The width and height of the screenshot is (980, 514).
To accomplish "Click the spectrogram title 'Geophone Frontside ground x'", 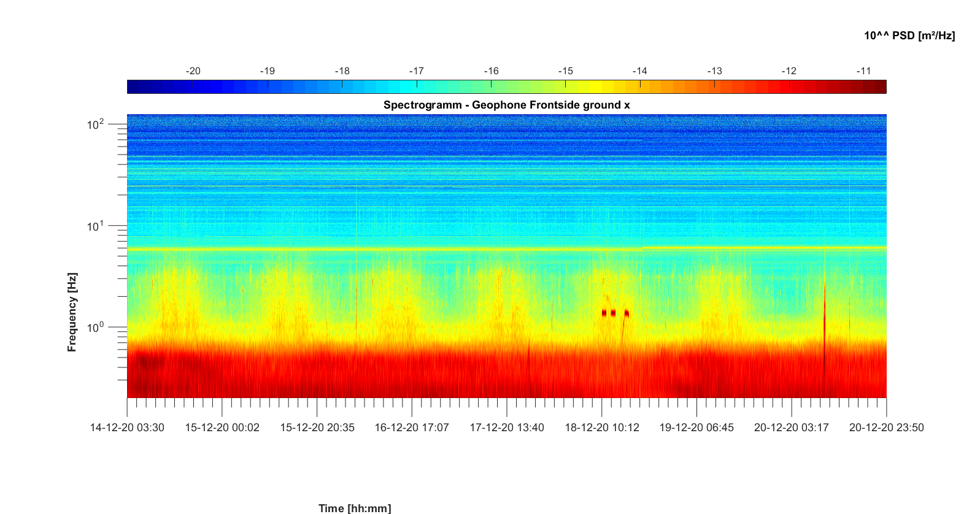I will pyautogui.click(x=506, y=105).
